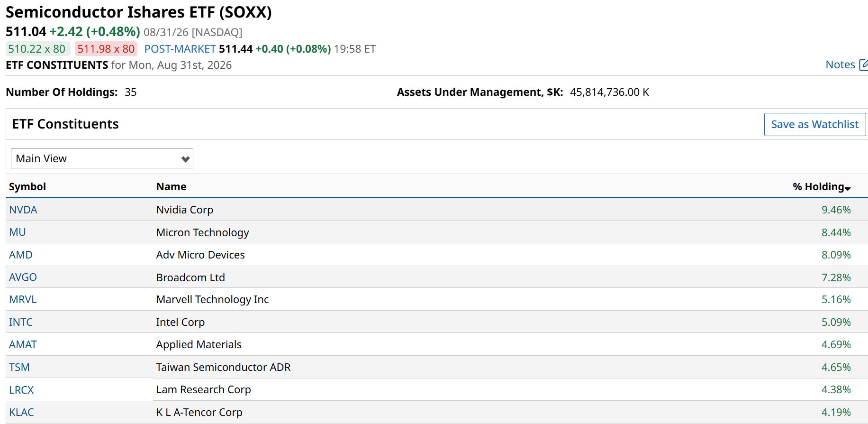Open MRVL symbol link

click(x=23, y=299)
